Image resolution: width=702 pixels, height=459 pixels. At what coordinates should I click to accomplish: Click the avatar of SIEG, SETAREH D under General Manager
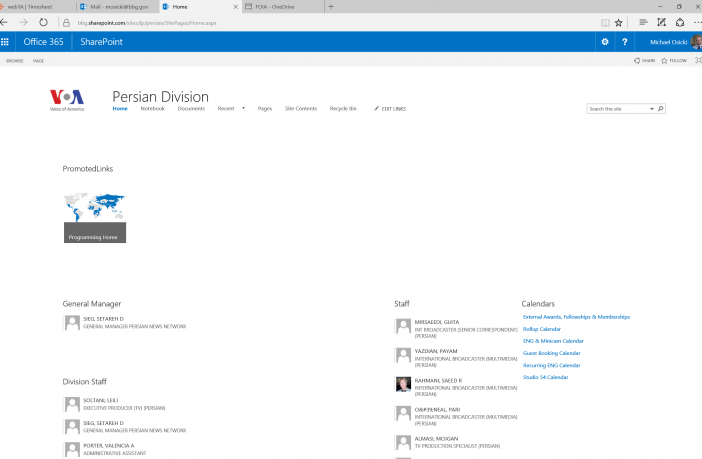[72, 322]
